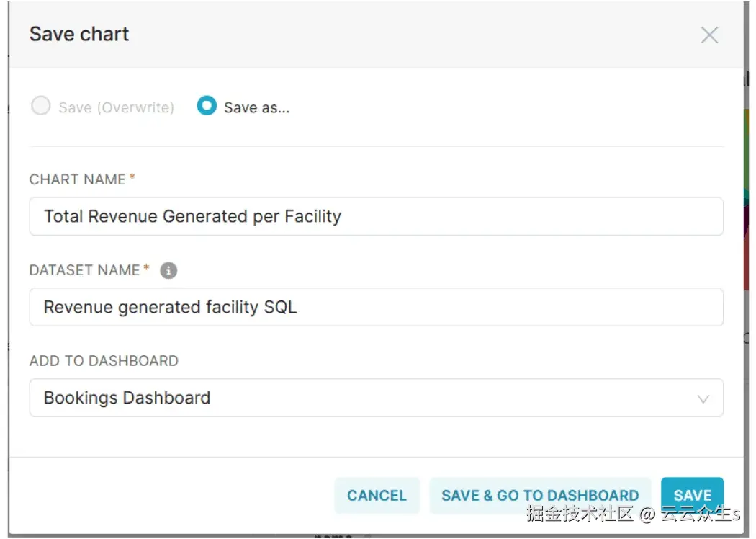Click the DATASET NAME field label
756x539 pixels.
[x=84, y=270]
